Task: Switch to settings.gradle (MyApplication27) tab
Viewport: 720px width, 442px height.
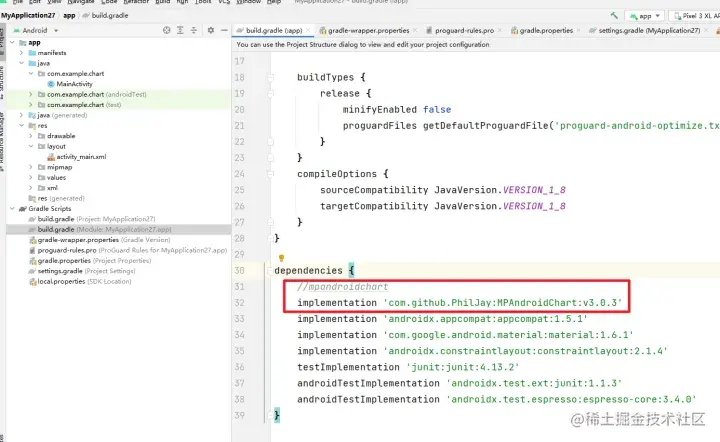Action: [649, 30]
